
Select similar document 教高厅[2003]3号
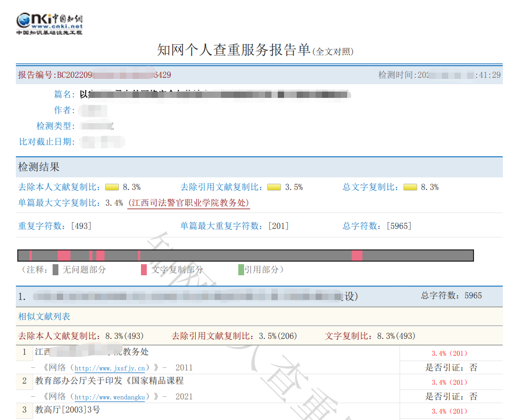pos(67,409)
